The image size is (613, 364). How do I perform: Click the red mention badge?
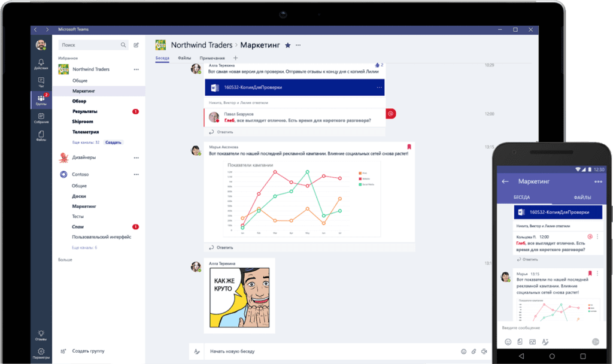pyautogui.click(x=390, y=114)
